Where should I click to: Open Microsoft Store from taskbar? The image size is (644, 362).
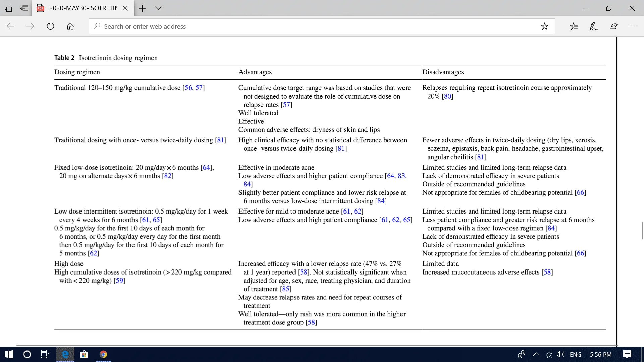(84, 354)
